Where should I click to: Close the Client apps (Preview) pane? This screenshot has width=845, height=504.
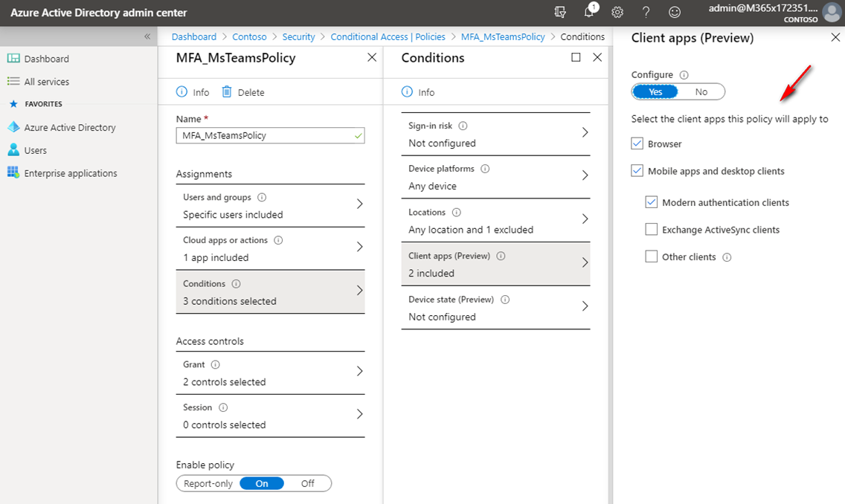[x=835, y=37]
